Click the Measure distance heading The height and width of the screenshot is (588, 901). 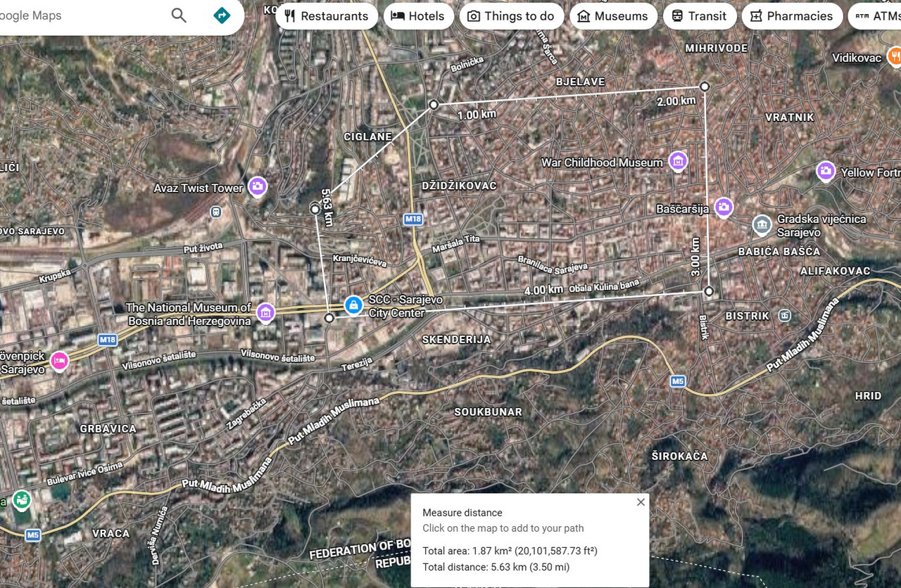click(462, 513)
